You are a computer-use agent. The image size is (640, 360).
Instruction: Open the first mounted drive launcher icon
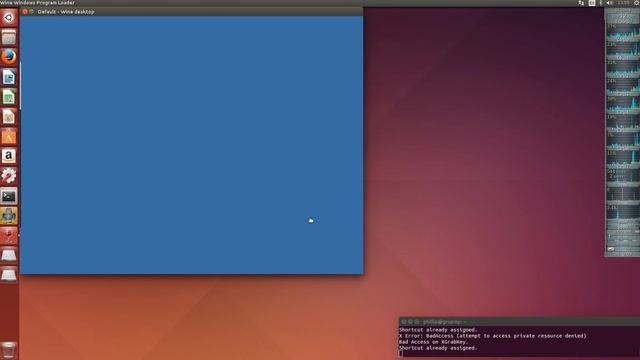[9, 255]
